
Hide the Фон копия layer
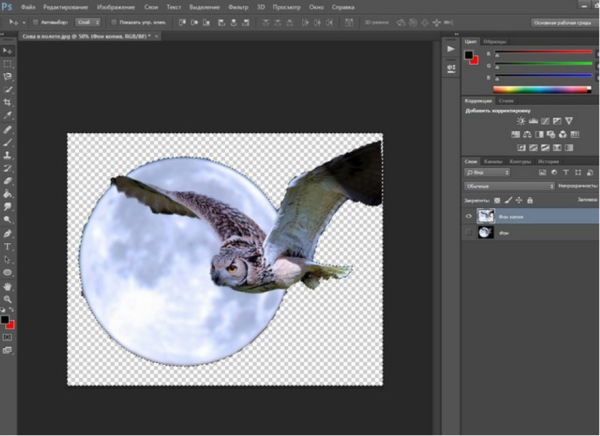pos(469,215)
